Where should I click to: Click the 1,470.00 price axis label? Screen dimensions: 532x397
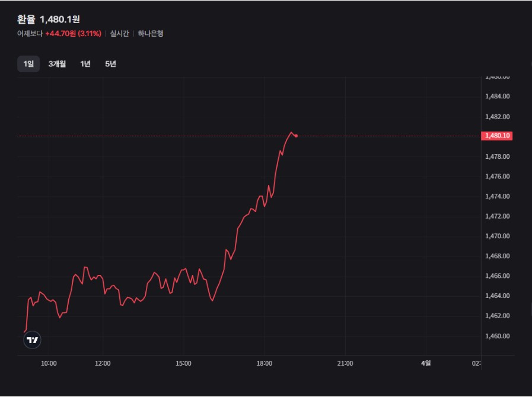497,236
